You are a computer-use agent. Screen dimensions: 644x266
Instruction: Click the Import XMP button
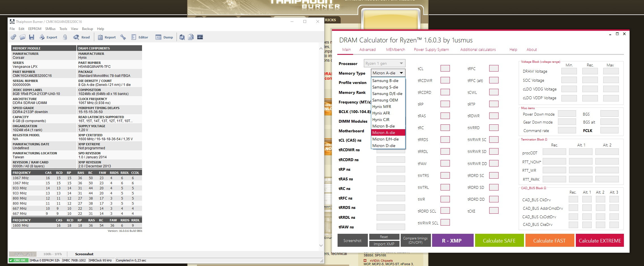click(x=384, y=244)
